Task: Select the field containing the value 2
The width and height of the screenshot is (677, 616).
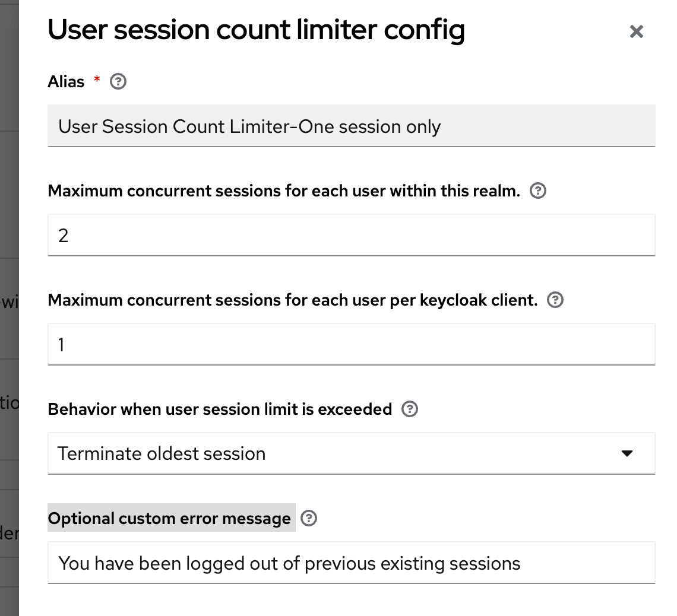Action: coord(351,235)
